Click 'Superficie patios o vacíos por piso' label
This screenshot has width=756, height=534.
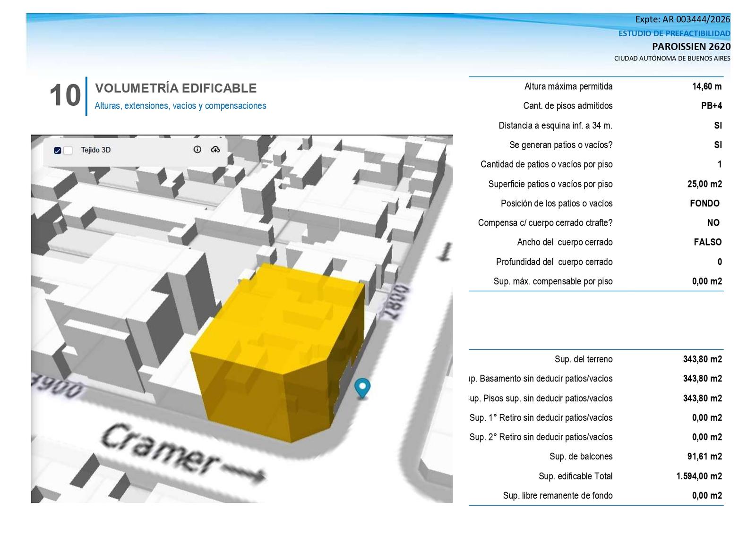pos(550,184)
